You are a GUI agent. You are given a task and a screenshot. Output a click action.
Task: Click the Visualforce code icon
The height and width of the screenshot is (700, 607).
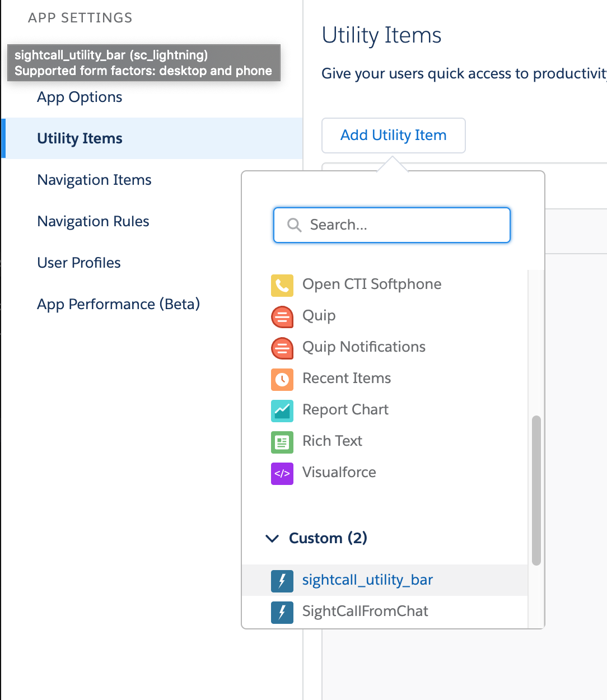[282, 473]
